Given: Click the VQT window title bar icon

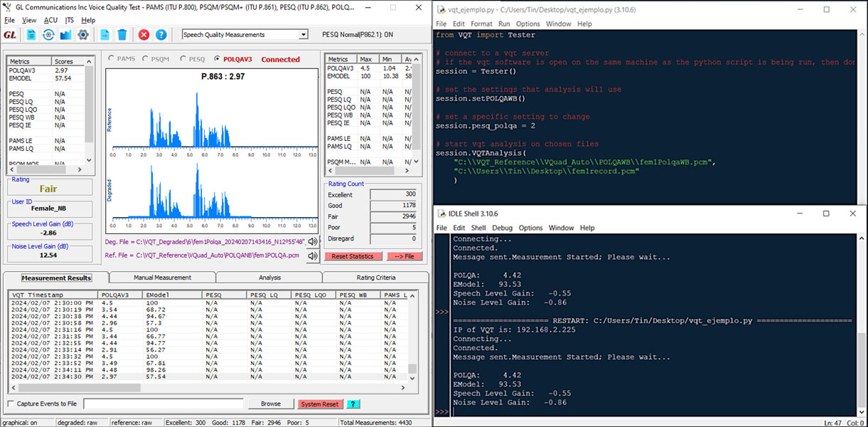Looking at the screenshot, I should click(x=7, y=6).
